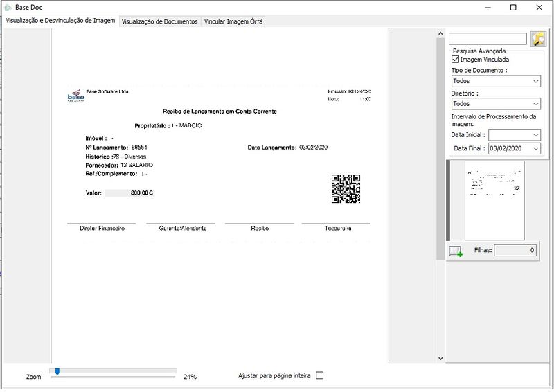
Task: Click the add child image icon
Action: point(455,251)
